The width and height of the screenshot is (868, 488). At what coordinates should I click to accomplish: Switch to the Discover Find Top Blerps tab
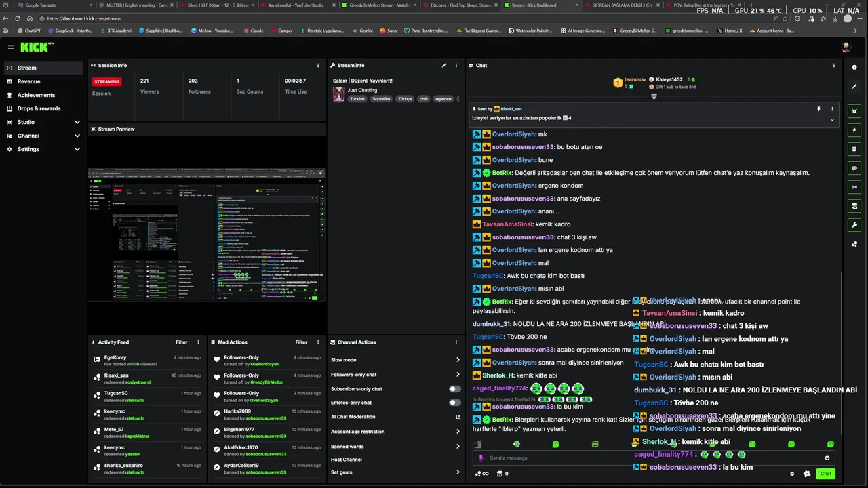(461, 5)
